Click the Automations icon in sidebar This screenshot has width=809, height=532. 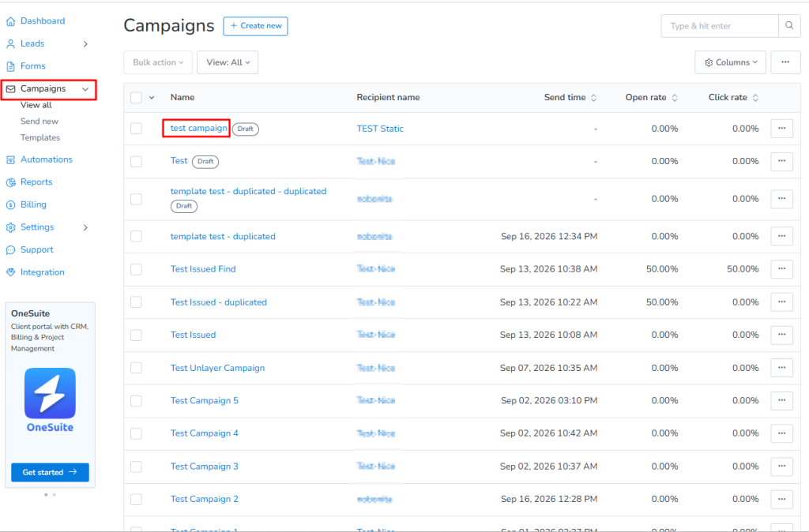click(x=10, y=159)
